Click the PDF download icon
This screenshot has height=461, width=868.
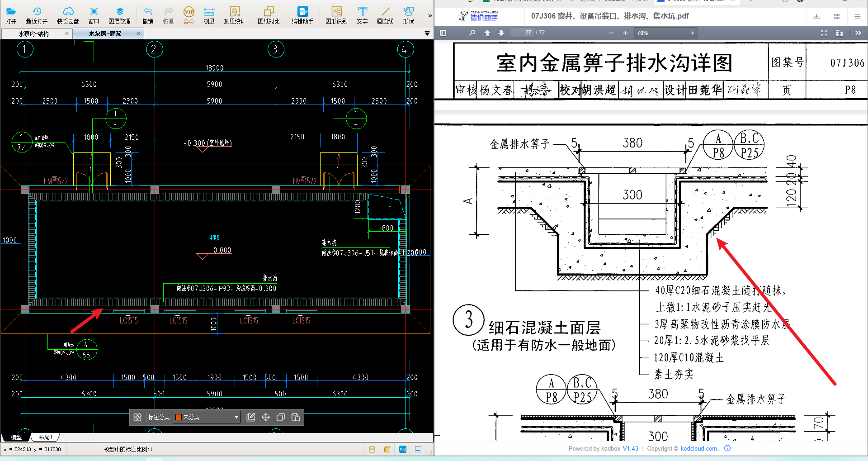pyautogui.click(x=816, y=17)
